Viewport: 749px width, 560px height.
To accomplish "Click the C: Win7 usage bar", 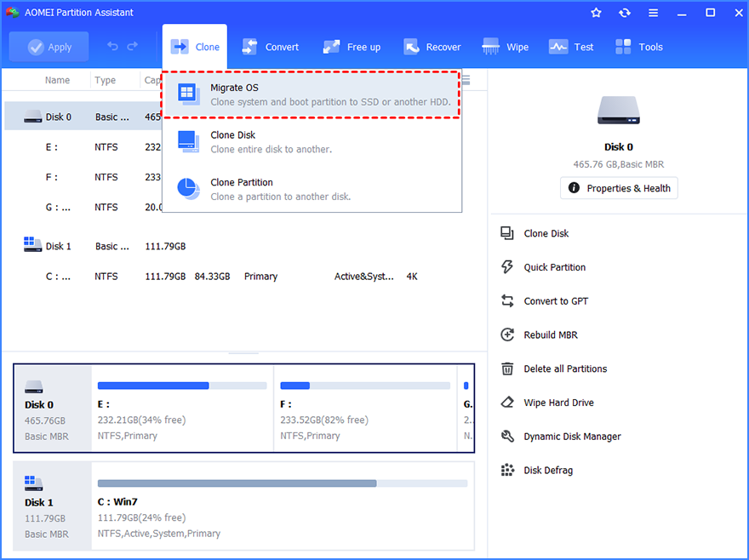I will click(283, 483).
